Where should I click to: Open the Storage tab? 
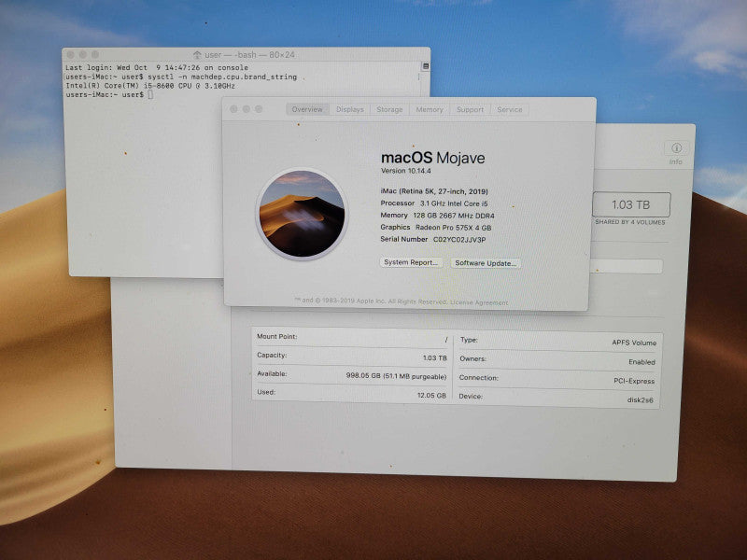coord(389,109)
